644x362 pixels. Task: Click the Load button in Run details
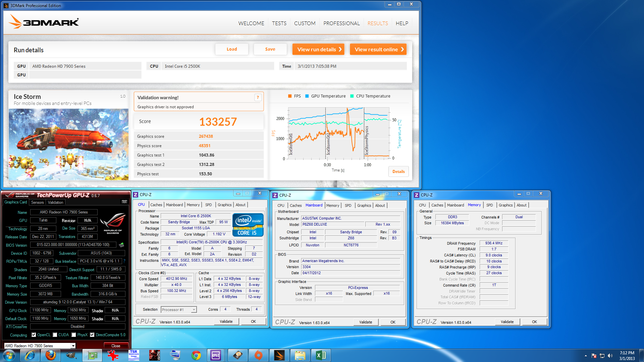pyautogui.click(x=232, y=49)
